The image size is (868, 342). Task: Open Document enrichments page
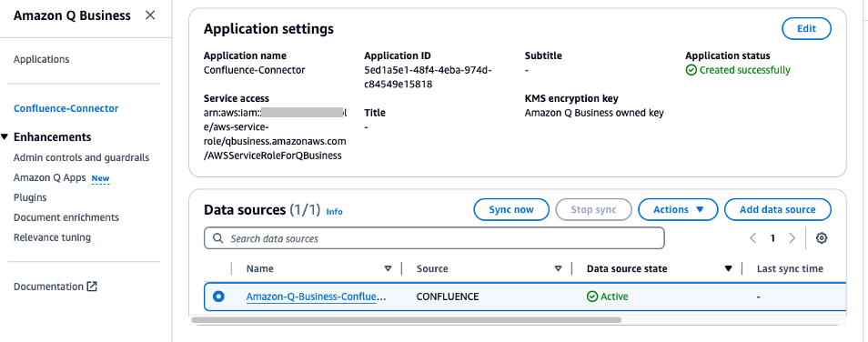pyautogui.click(x=66, y=217)
